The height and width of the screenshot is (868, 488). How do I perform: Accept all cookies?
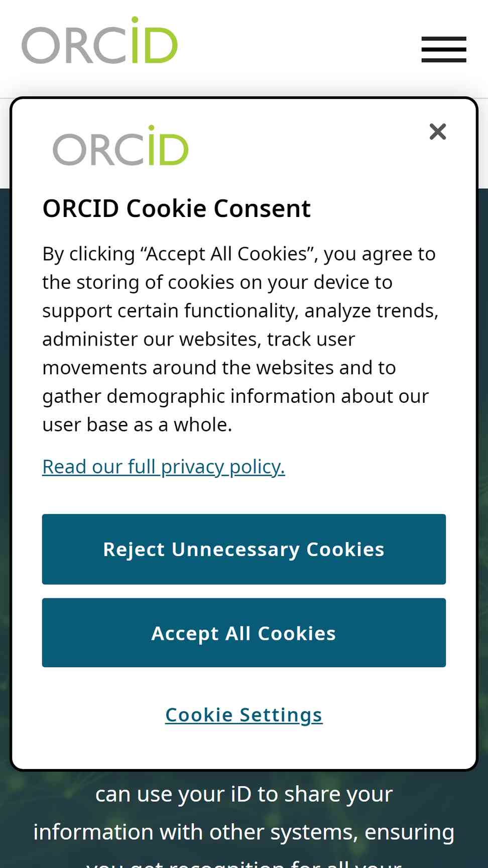(x=244, y=632)
